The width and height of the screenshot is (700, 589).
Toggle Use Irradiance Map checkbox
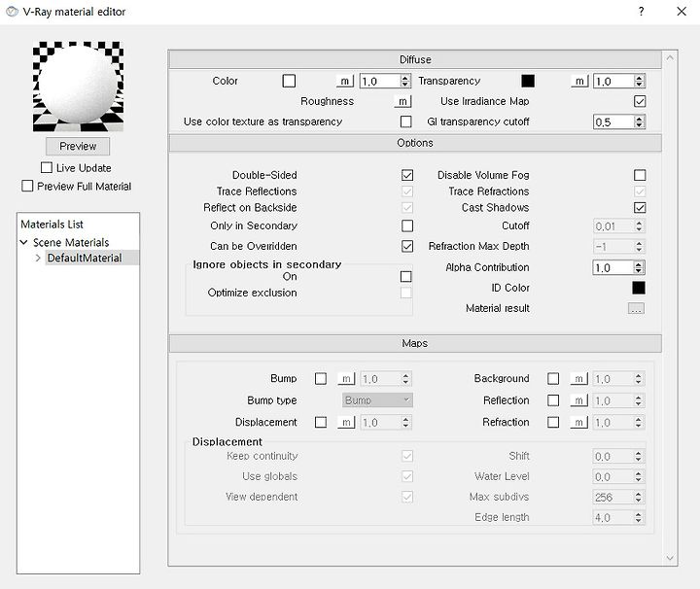[640, 102]
